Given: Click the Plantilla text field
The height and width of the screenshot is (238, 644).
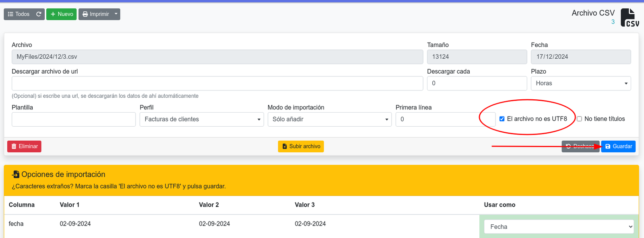Looking at the screenshot, I should click(74, 119).
